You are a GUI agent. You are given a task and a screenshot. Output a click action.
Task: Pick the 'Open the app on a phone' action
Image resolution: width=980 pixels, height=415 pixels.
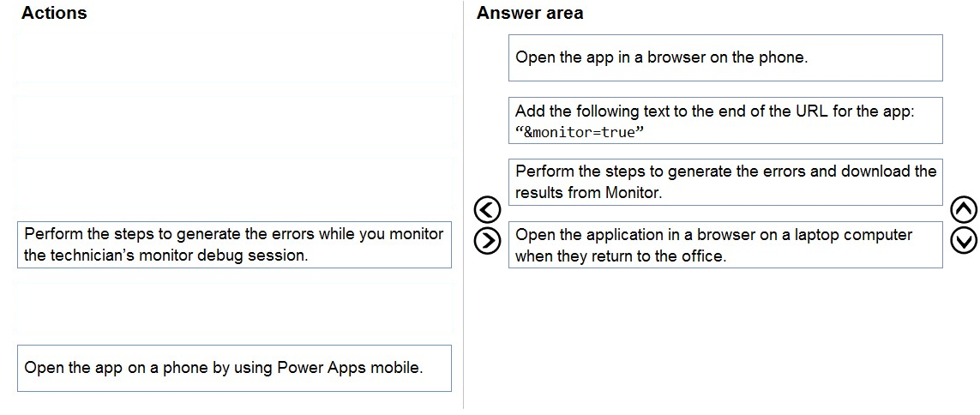[x=234, y=368]
